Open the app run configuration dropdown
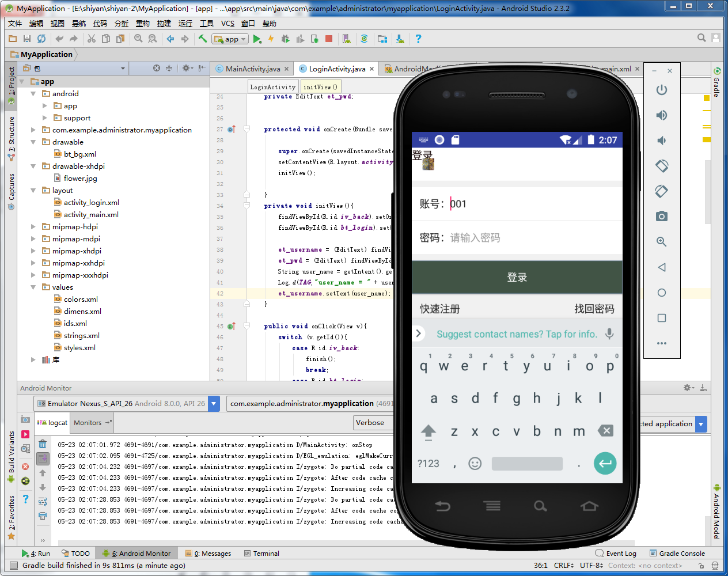This screenshot has width=728, height=576. coord(230,39)
